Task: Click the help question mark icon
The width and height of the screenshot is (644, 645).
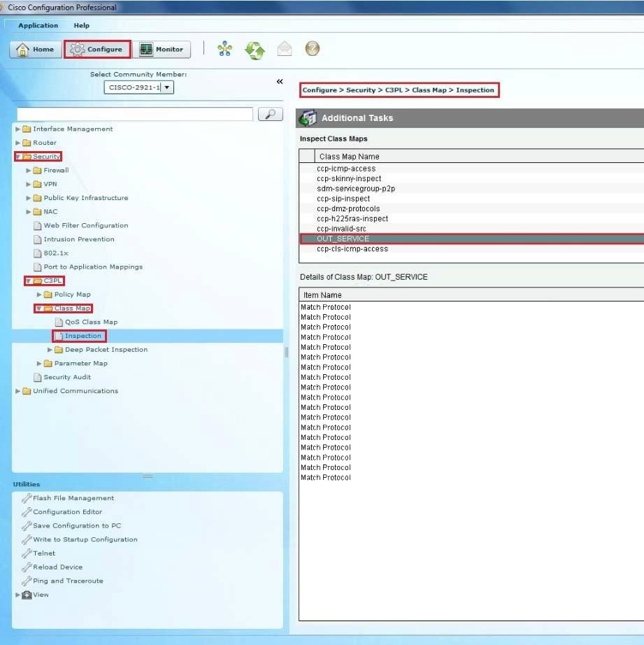Action: coord(312,49)
